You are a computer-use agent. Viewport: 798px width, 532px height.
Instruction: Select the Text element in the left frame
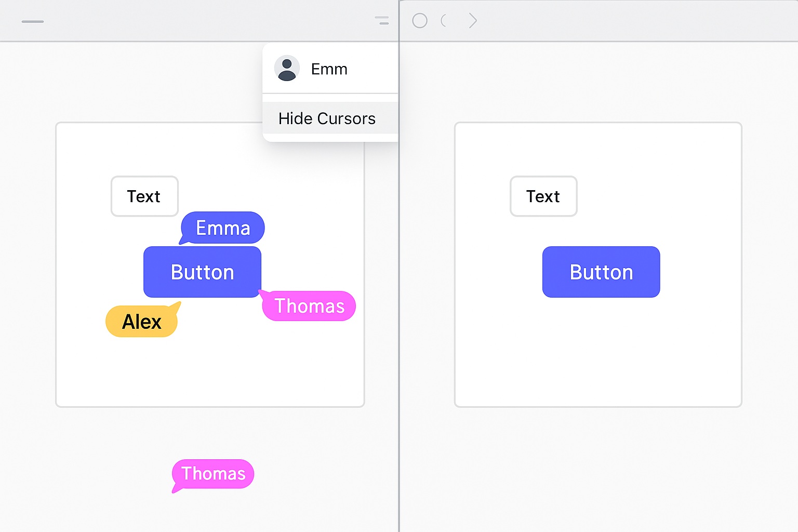coord(144,196)
